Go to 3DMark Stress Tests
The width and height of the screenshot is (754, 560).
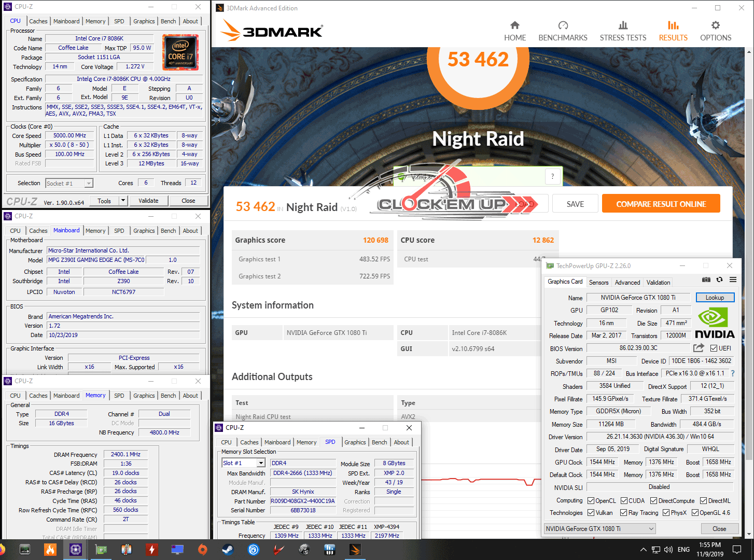point(623,31)
